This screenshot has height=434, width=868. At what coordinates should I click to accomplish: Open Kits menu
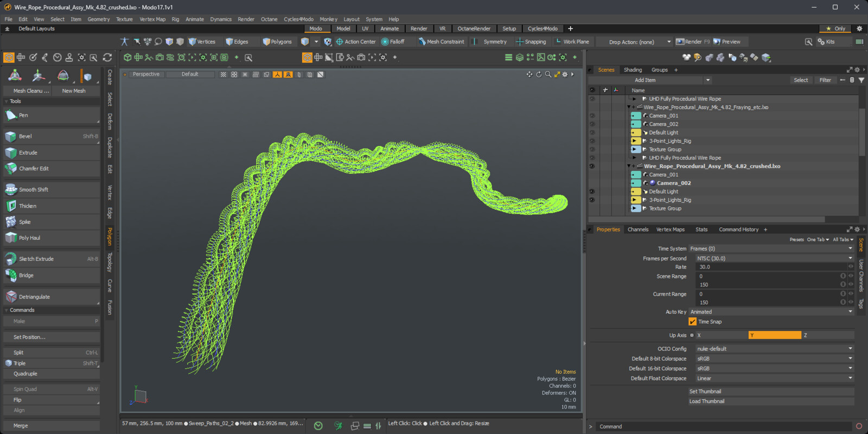click(826, 42)
